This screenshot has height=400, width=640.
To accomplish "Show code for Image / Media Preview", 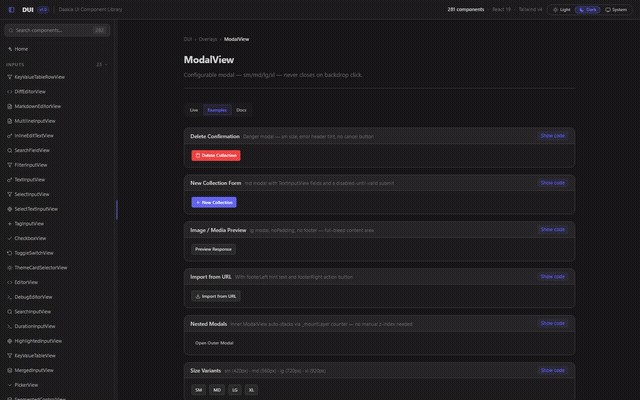I will (x=553, y=230).
